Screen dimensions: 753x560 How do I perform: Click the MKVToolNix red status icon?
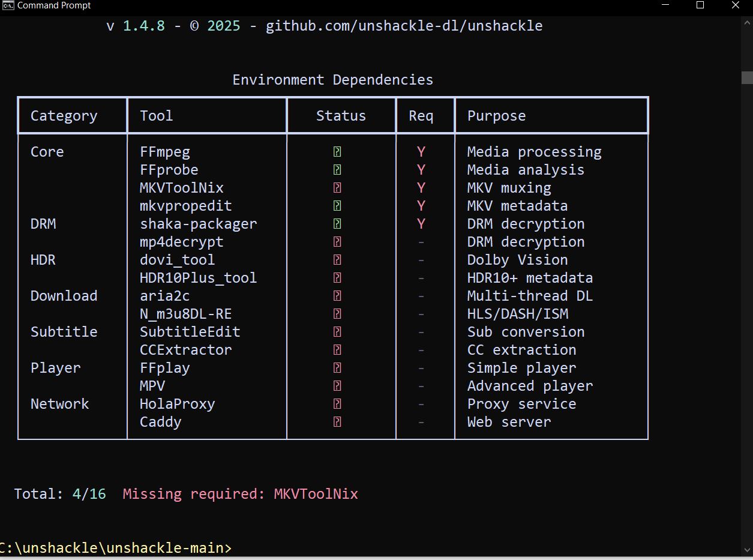(x=337, y=188)
